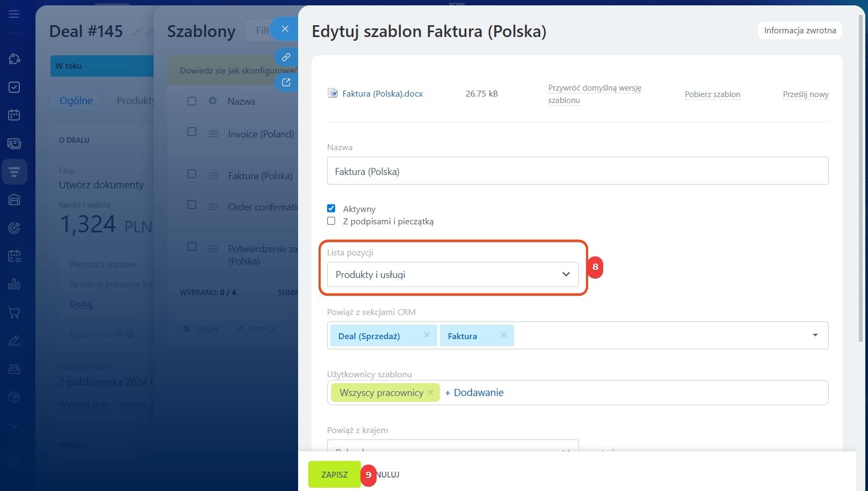The height and width of the screenshot is (491, 868).
Task: Open the robot icon in the left sidebar
Action: pos(15,369)
